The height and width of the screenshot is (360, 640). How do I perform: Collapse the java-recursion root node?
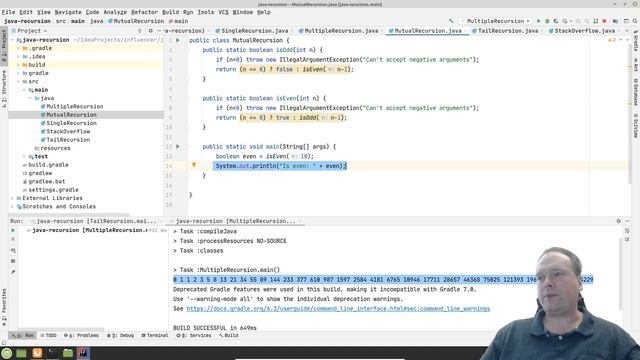(x=12, y=40)
